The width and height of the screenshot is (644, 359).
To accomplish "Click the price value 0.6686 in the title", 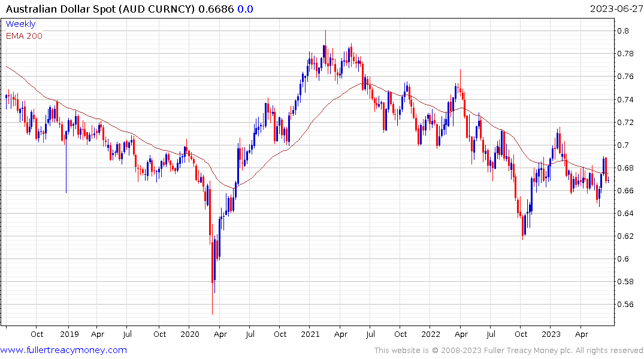I will pyautogui.click(x=216, y=9).
